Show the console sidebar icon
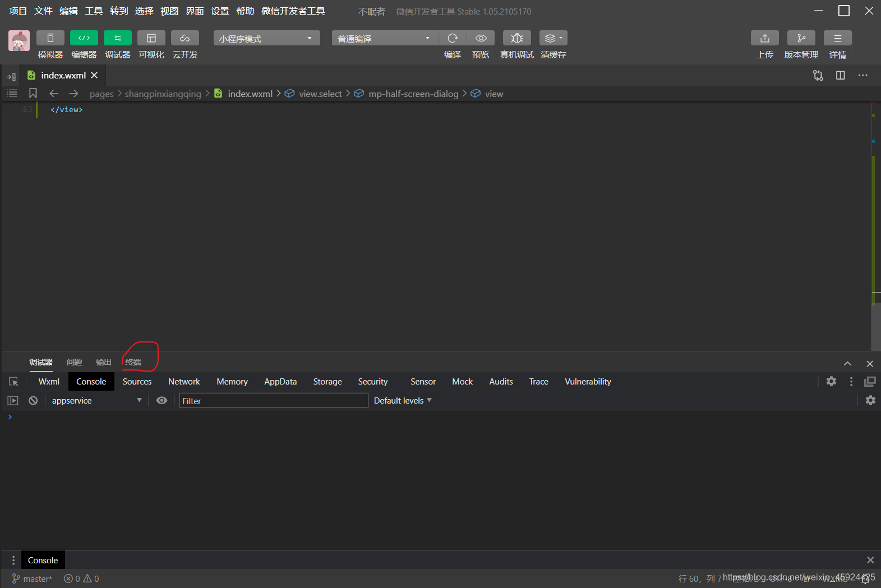Viewport: 881px width, 588px height. [13, 400]
